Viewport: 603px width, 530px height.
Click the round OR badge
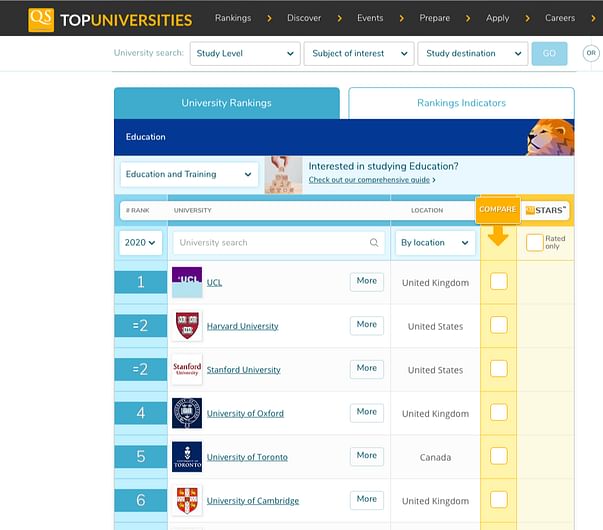[591, 53]
